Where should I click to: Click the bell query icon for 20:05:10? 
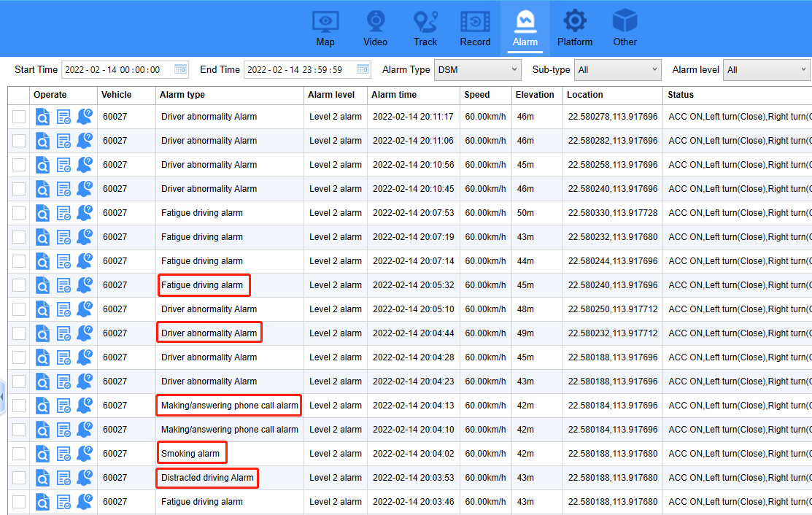point(85,309)
